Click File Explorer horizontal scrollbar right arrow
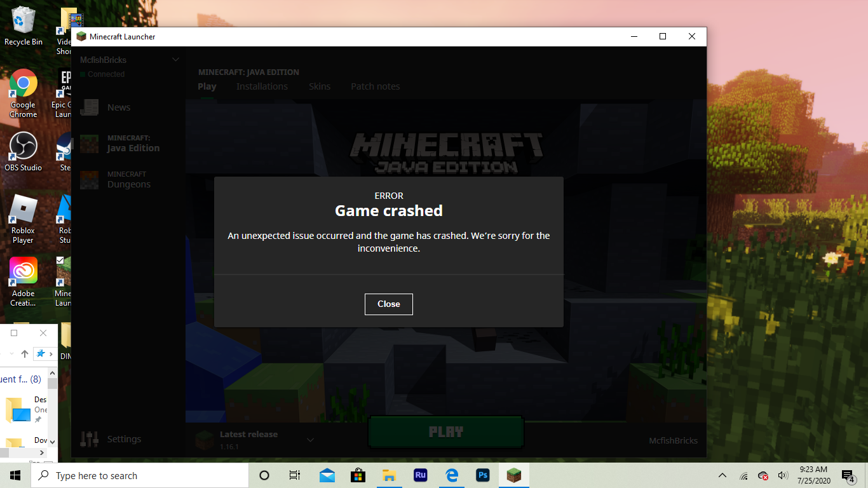Image resolution: width=868 pixels, height=488 pixels. [x=43, y=453]
